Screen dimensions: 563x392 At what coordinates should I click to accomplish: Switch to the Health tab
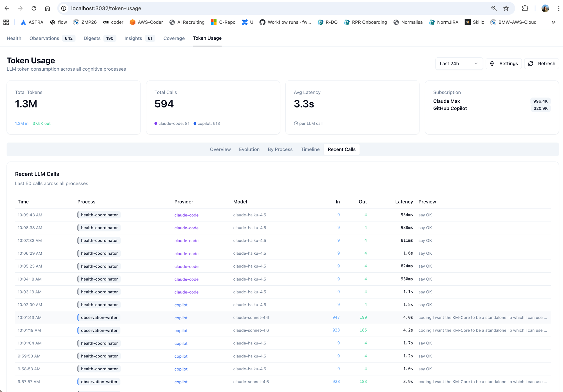[x=14, y=38]
